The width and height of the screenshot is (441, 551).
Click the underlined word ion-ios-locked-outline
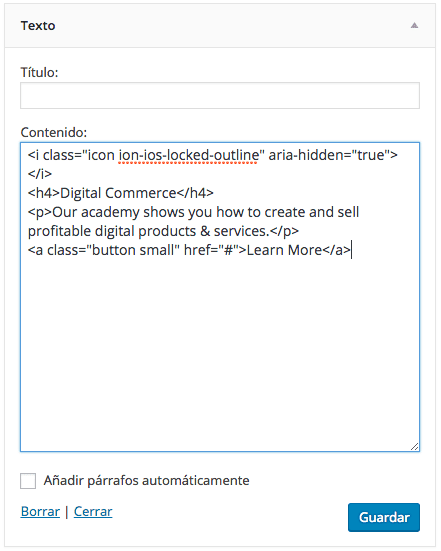point(188,155)
